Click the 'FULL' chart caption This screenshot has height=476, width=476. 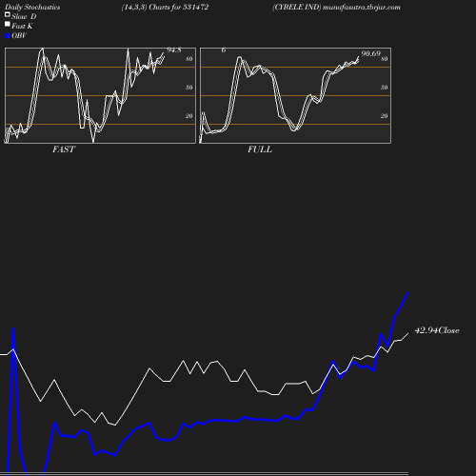click(260, 149)
